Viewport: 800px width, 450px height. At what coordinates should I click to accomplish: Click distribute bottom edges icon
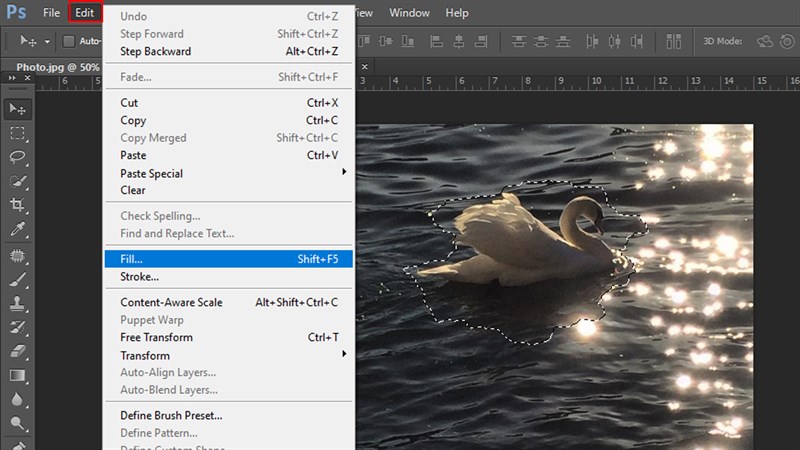563,41
